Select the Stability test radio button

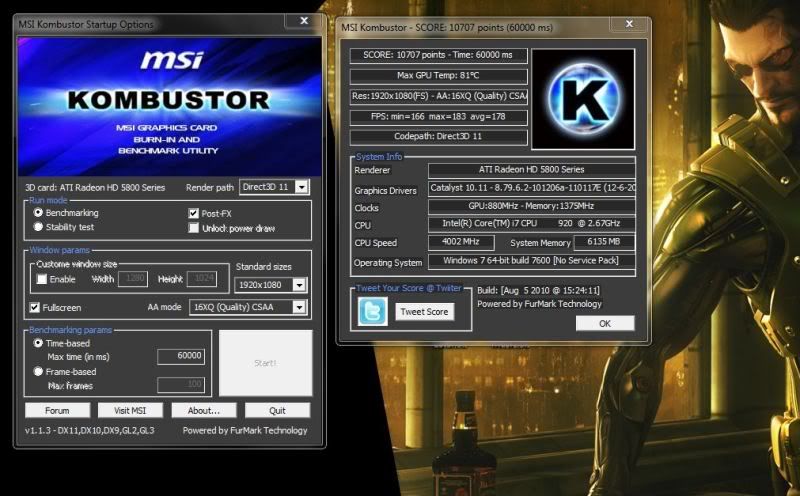[x=39, y=227]
